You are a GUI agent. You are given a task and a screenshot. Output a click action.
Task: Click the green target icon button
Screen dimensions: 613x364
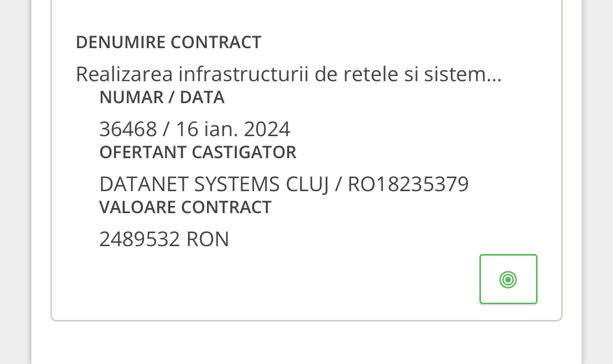pyautogui.click(x=508, y=279)
